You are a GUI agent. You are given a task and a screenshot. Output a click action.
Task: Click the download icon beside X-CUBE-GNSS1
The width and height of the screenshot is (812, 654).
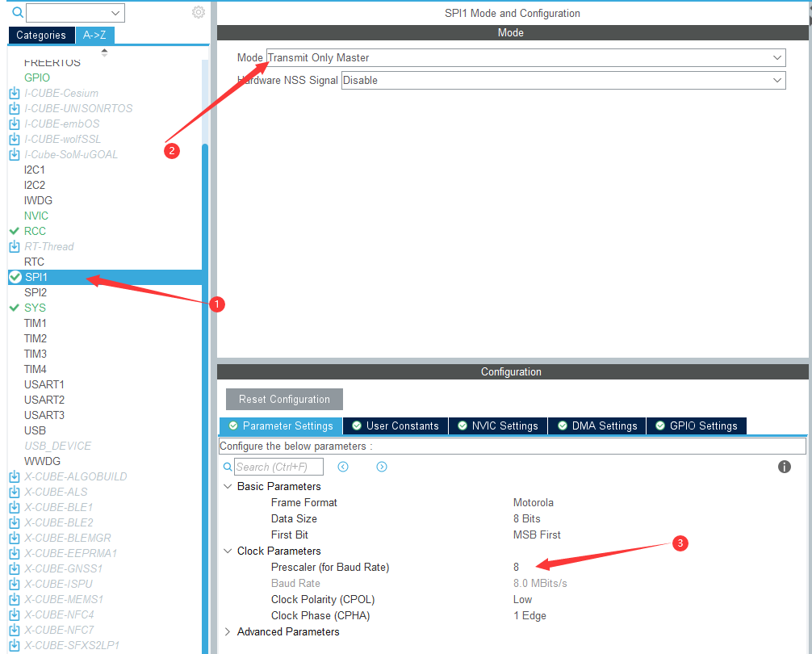coord(15,568)
